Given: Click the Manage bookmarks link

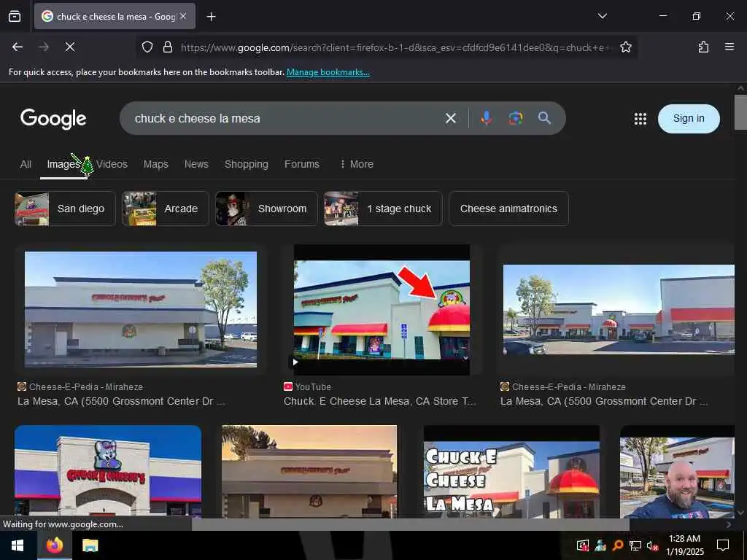Looking at the screenshot, I should [328, 72].
